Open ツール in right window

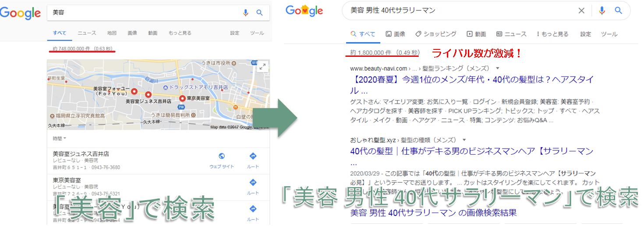click(609, 34)
